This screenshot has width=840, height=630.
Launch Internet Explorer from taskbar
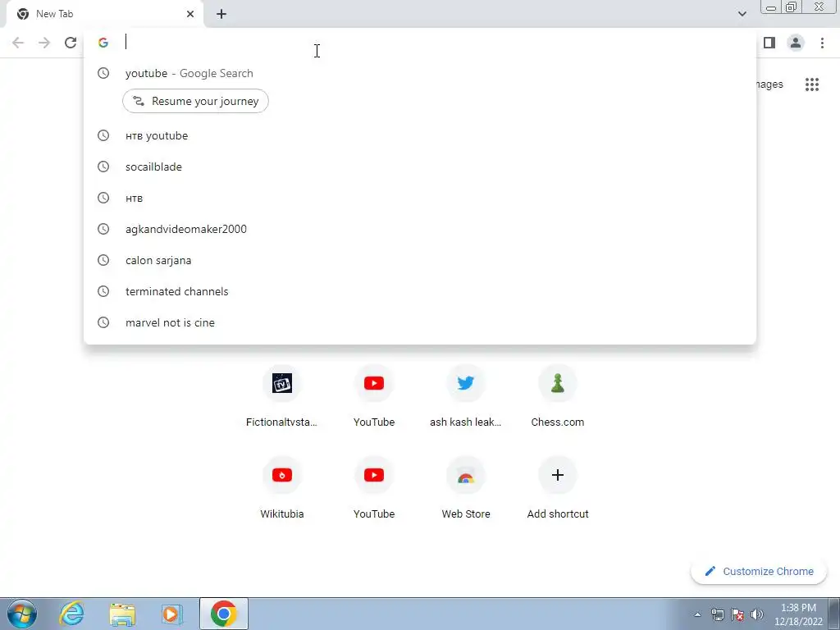(71, 614)
